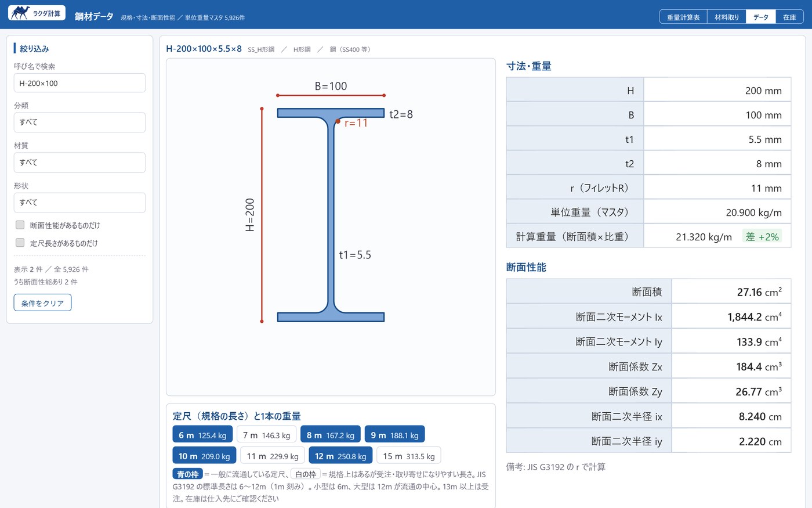Pick the 8 m 167.2 kg length chip
The image size is (812, 508).
[x=331, y=434]
